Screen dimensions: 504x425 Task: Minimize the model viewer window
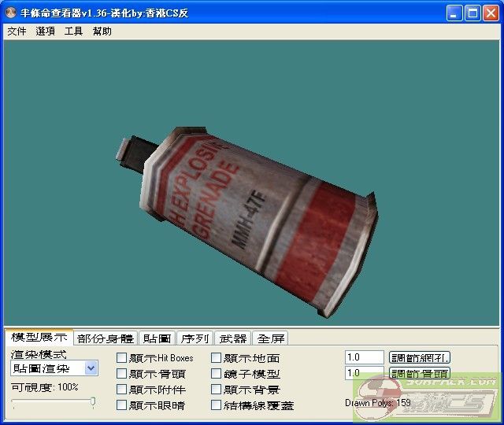[x=454, y=13]
